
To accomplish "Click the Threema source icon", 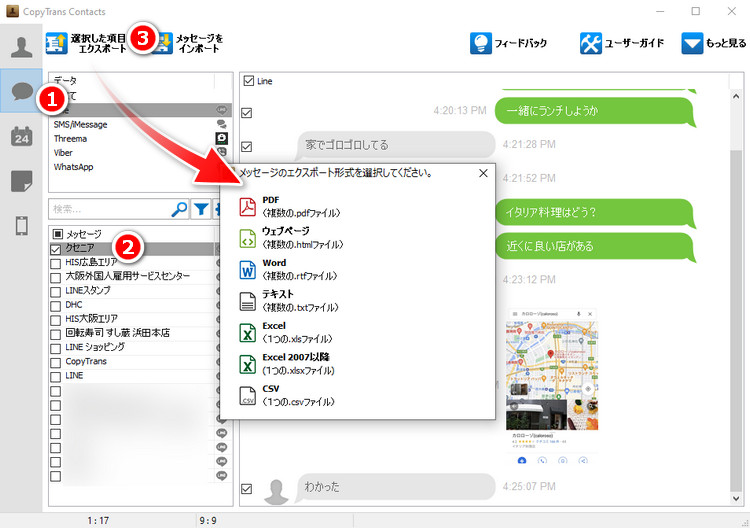I will pyautogui.click(x=221, y=138).
